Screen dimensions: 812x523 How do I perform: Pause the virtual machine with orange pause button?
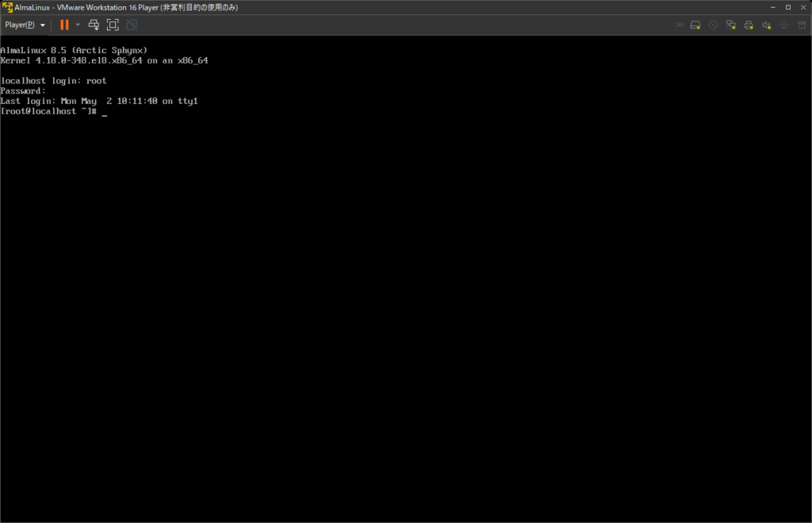click(64, 25)
